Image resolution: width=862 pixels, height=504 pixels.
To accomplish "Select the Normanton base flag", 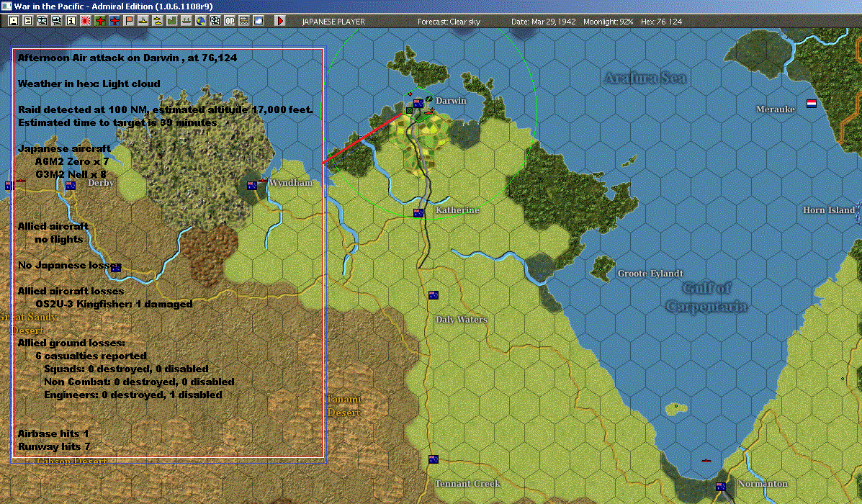I will tap(720, 487).
